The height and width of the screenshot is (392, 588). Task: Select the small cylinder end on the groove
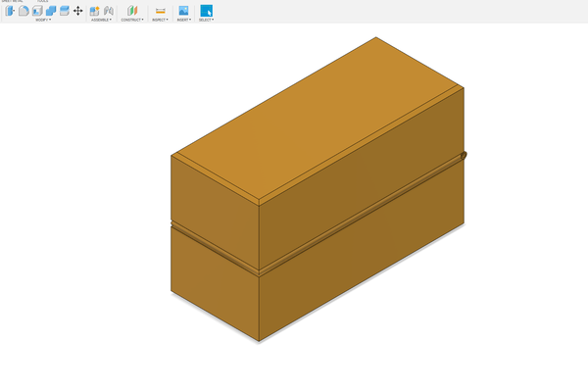click(464, 155)
